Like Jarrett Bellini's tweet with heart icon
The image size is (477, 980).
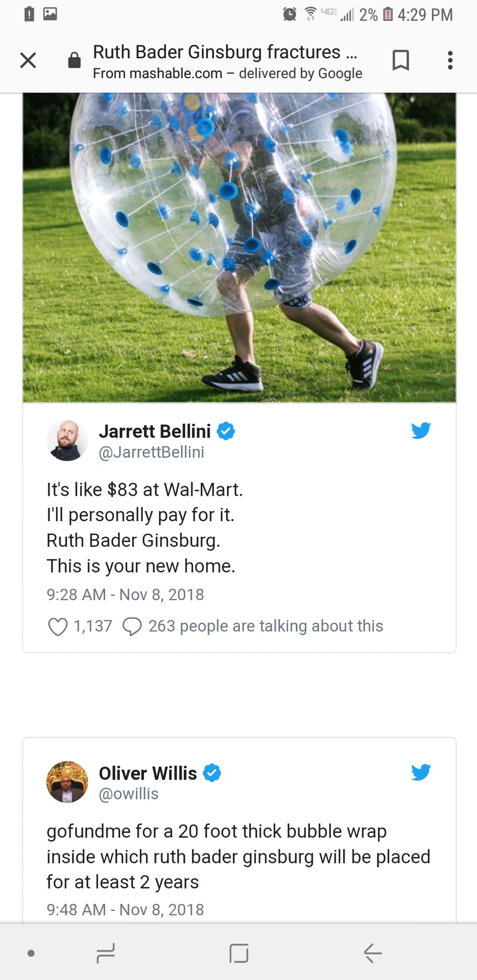[58, 626]
